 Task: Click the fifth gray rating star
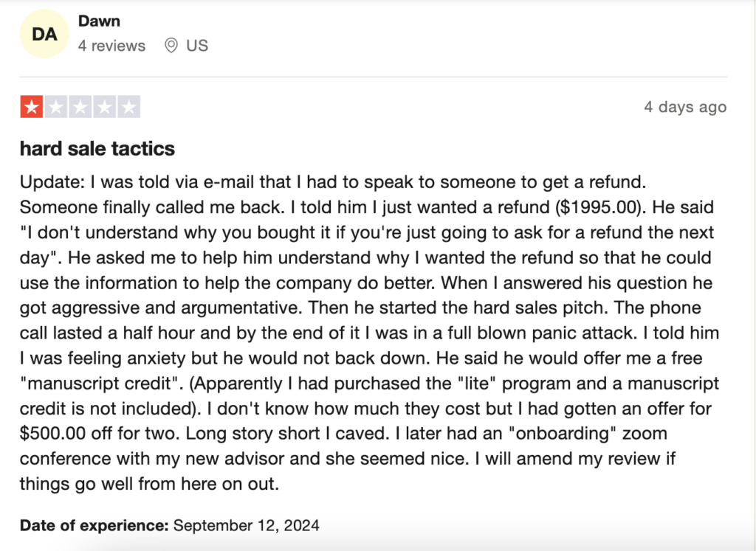tap(129, 107)
